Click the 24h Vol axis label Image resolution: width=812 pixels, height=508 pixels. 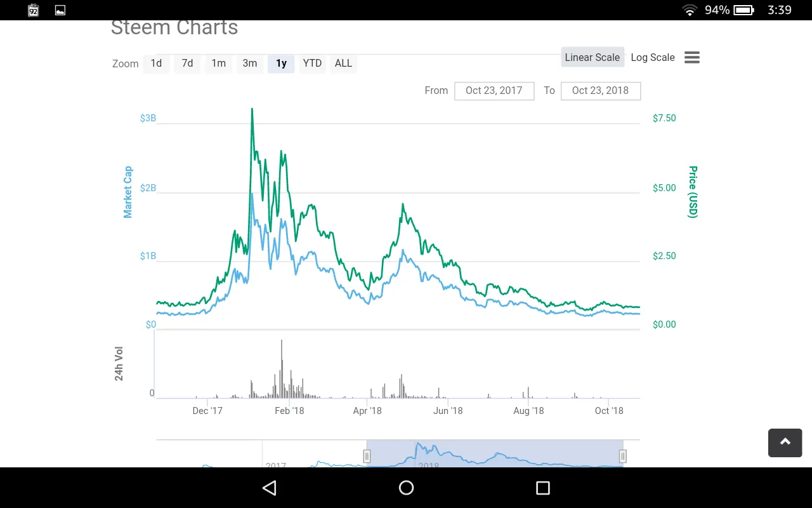(x=119, y=364)
